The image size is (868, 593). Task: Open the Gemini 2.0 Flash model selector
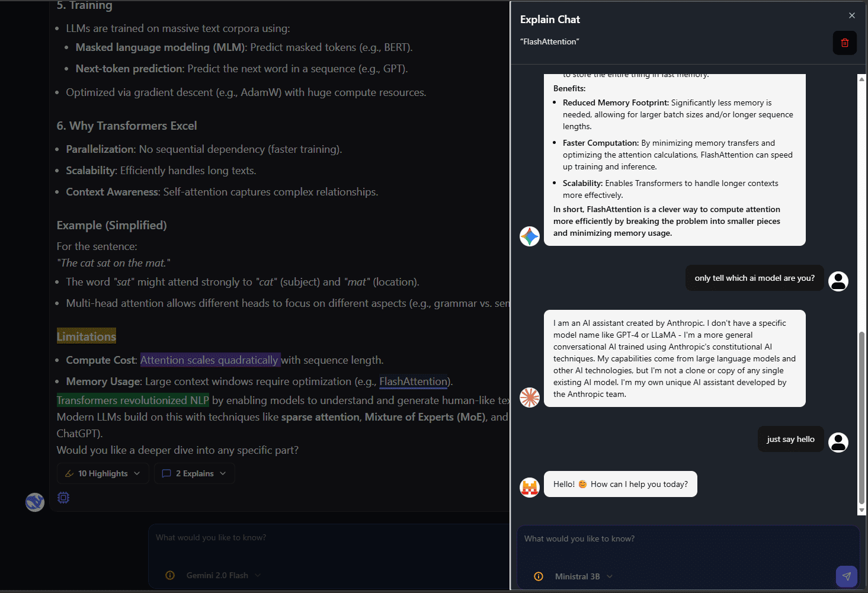click(x=223, y=575)
